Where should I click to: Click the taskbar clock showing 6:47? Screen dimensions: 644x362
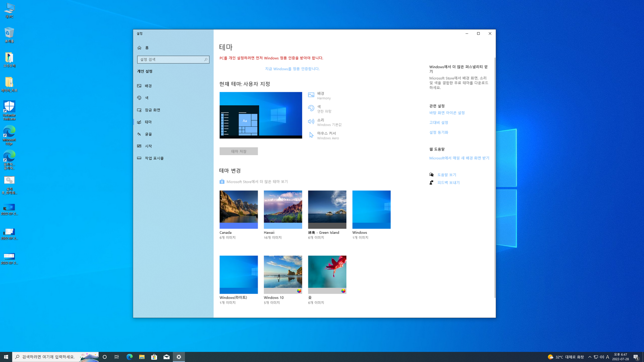pyautogui.click(x=621, y=357)
